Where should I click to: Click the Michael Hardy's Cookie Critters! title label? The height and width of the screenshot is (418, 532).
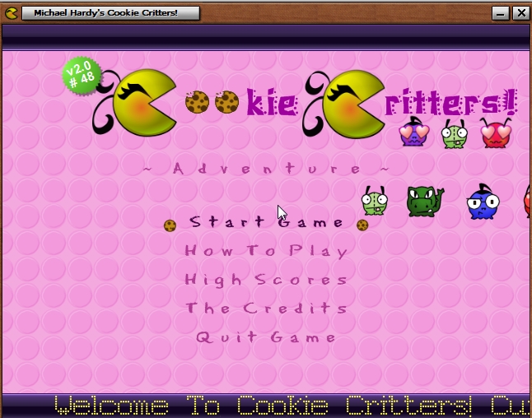tap(110, 13)
